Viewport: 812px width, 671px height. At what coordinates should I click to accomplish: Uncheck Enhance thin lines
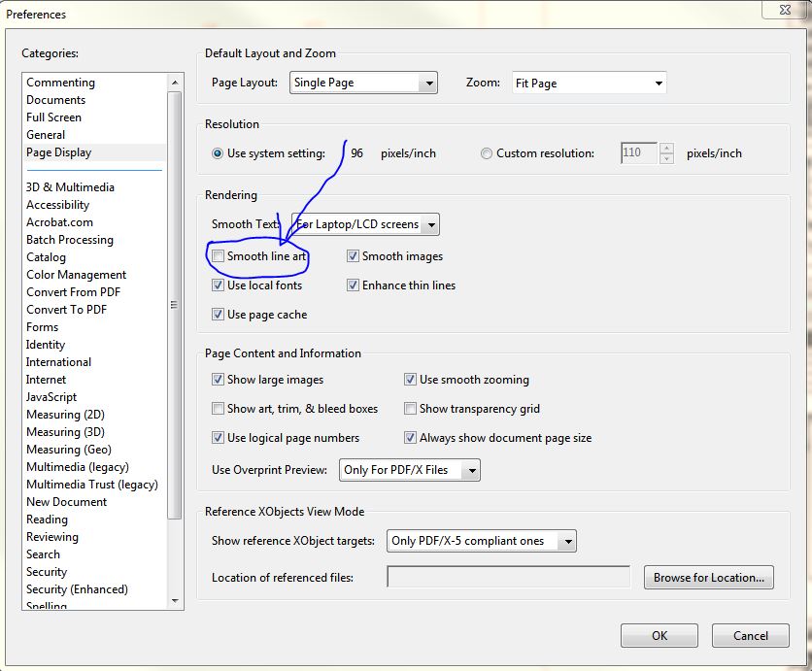352,285
